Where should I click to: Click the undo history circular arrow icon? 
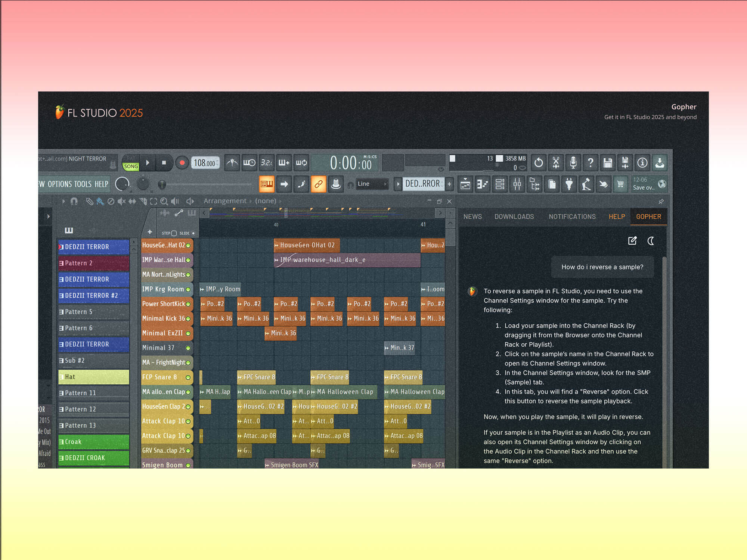538,163
